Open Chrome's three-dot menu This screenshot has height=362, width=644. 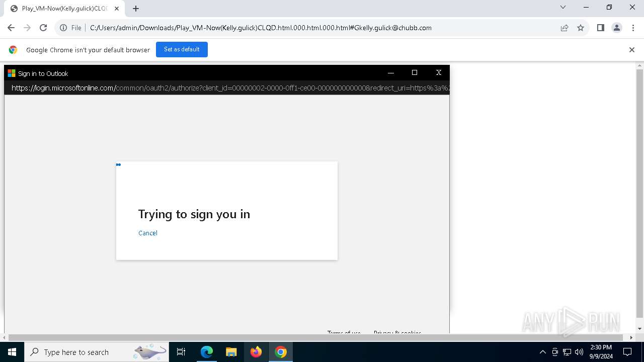(x=633, y=28)
